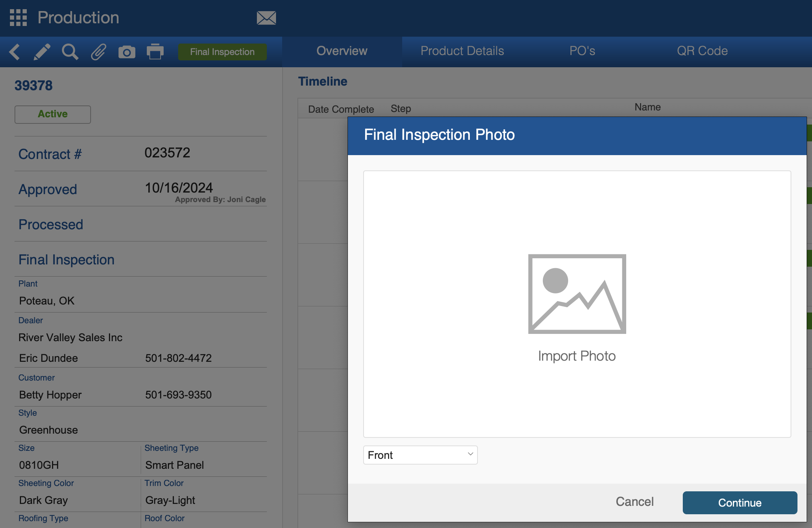Viewport: 812px width, 528px height.
Task: Open the Front photo position dropdown
Action: [420, 455]
